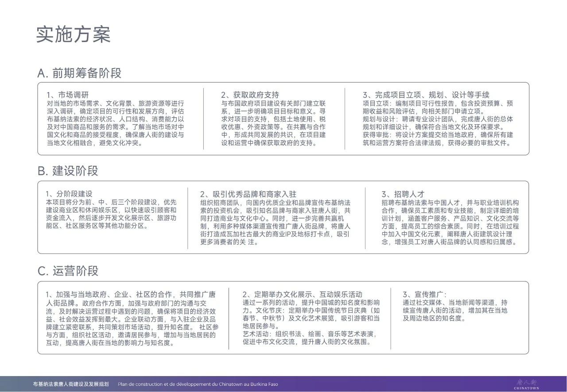Screen dimensions: 567x392
Task: Select heading B. 建设阶段
Action: (68, 171)
